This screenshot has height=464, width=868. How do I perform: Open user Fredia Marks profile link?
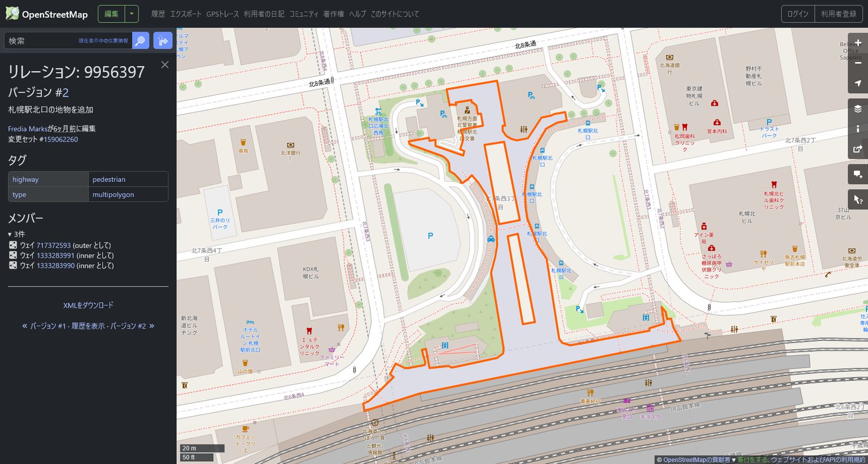[28, 129]
